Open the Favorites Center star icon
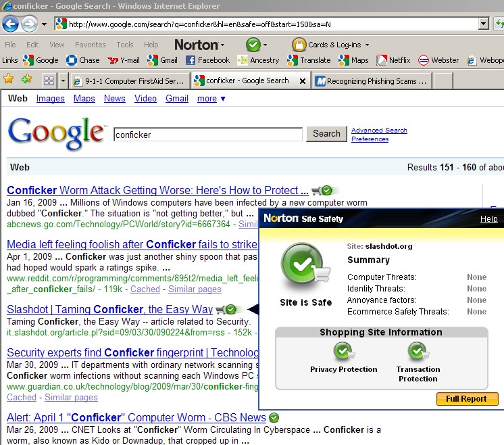This screenshot has height=445, width=504. coord(9,80)
